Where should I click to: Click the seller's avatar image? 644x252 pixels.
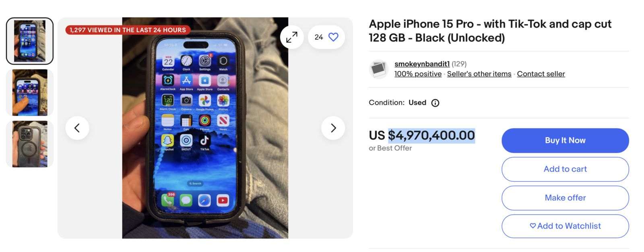pyautogui.click(x=378, y=69)
